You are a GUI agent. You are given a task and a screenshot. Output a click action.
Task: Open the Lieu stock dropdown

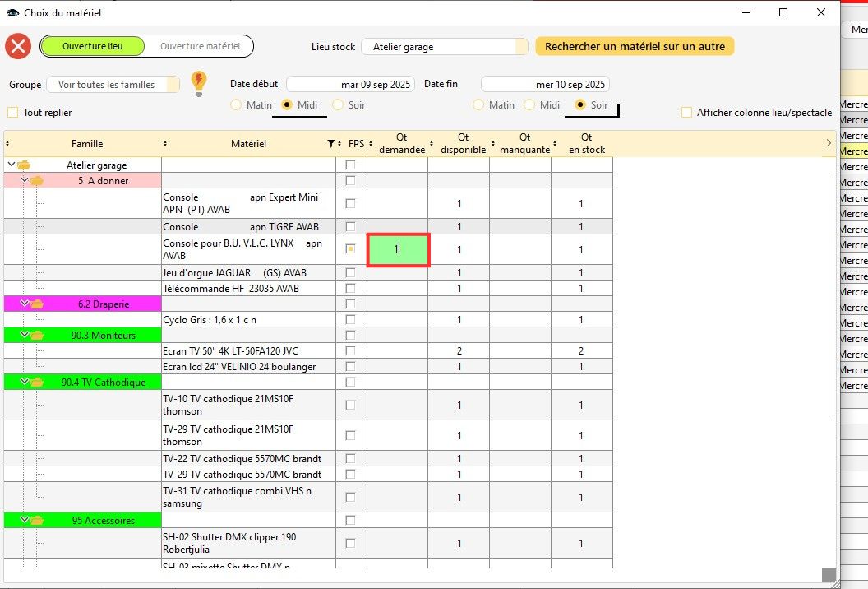click(444, 47)
